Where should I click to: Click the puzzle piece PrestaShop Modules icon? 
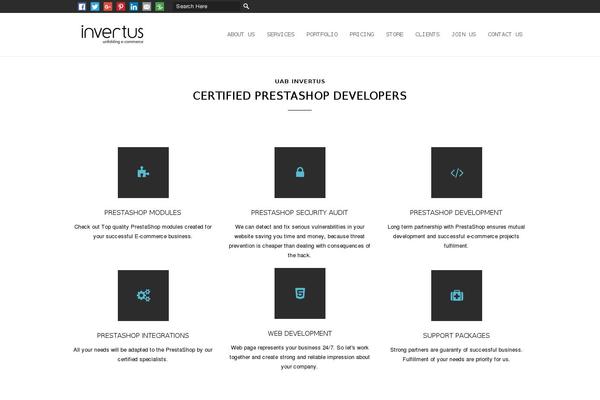point(143,172)
